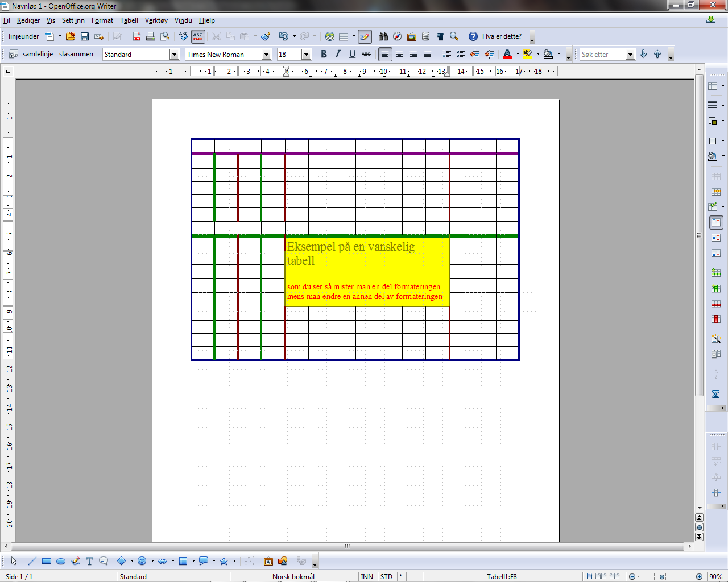Select the Ellipse drawing tool
The image size is (728, 582).
click(x=61, y=561)
